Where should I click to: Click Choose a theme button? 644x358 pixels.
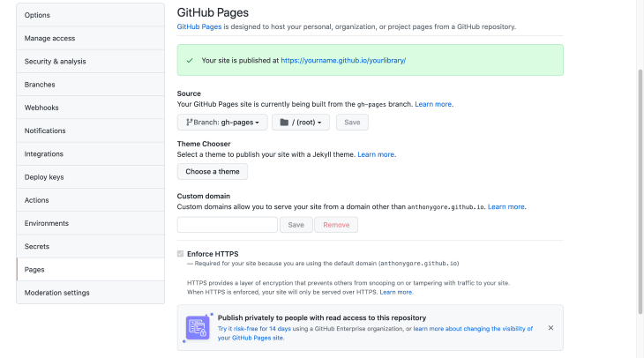pos(213,172)
